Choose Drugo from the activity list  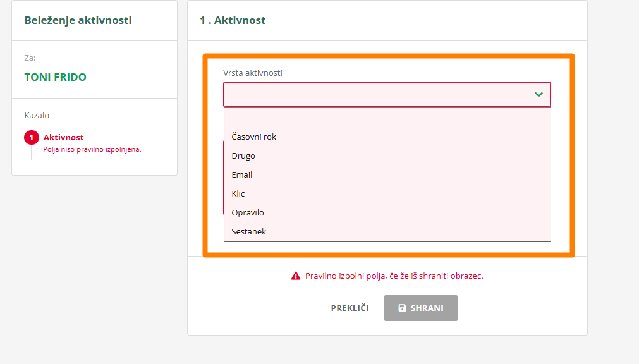click(243, 155)
